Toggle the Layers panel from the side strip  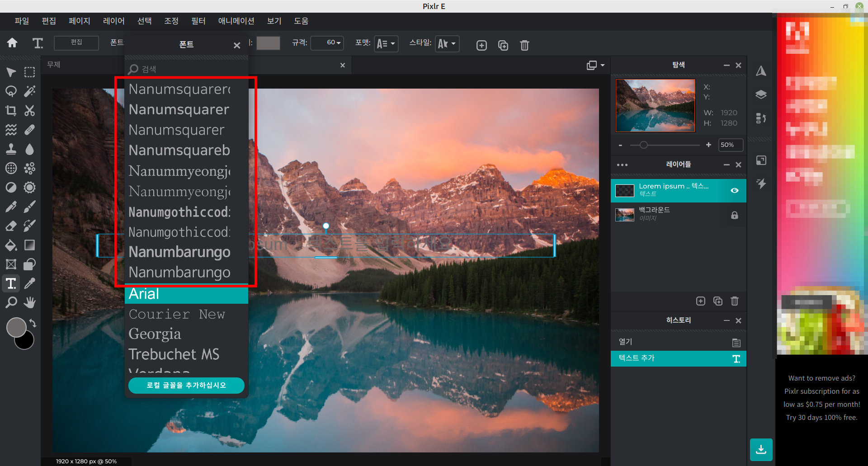pyautogui.click(x=761, y=94)
